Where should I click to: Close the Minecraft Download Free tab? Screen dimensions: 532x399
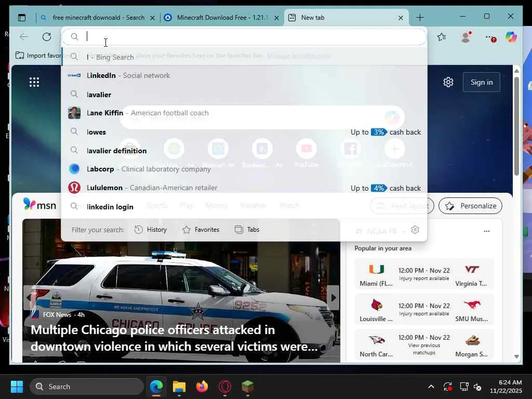pyautogui.click(x=276, y=18)
